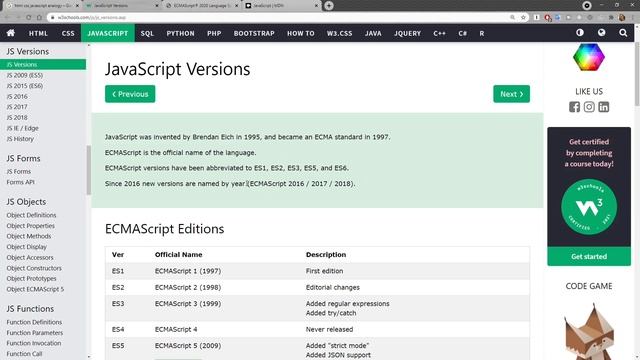This screenshot has width=640, height=360.
Task: Select the JAVASCRIPT menu item
Action: tap(108, 33)
